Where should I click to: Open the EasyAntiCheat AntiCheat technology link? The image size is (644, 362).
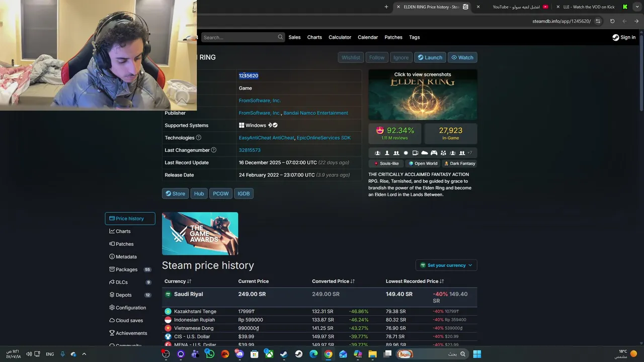click(267, 138)
